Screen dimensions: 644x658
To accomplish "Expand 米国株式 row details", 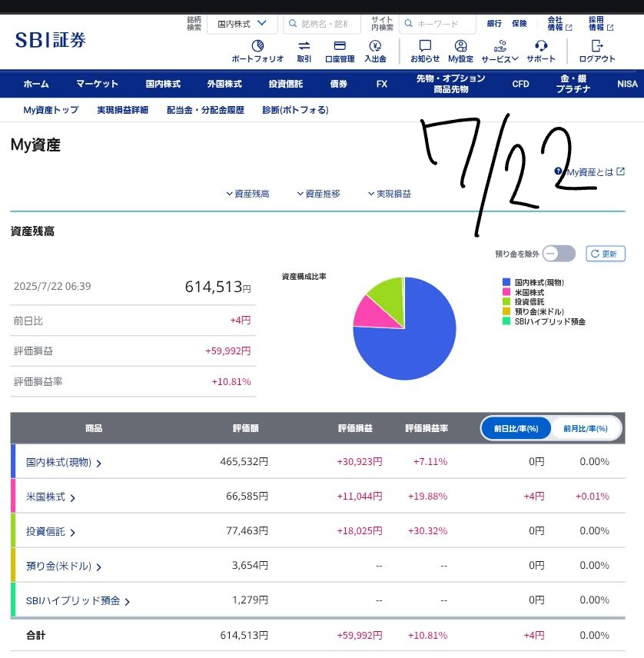I will pos(51,497).
